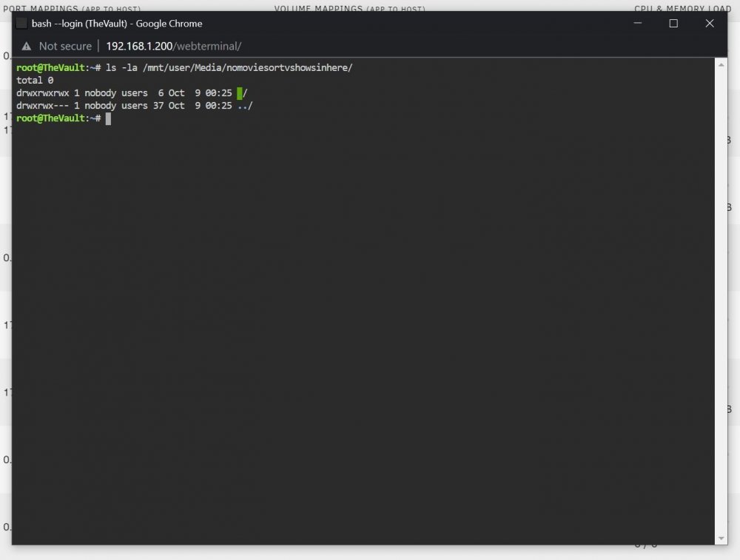The height and width of the screenshot is (560, 740).
Task: Click the first root@TheVault prompt
Action: point(58,67)
